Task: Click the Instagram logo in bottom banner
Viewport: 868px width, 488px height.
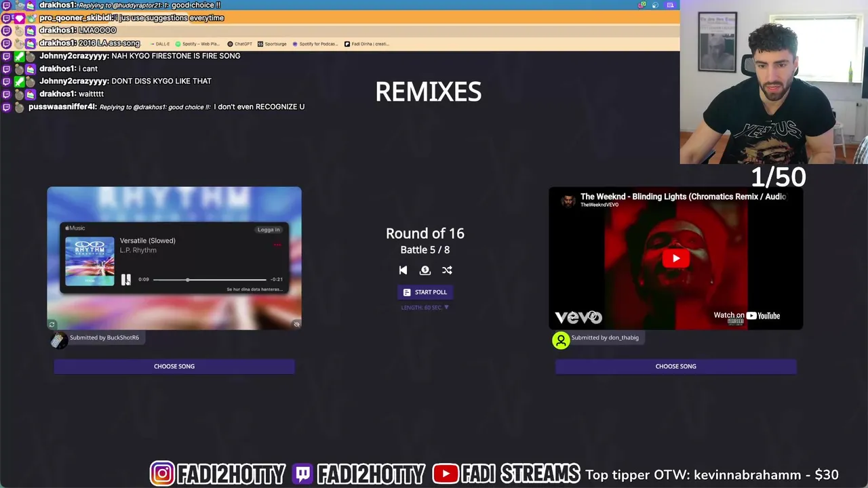Action: point(162,474)
